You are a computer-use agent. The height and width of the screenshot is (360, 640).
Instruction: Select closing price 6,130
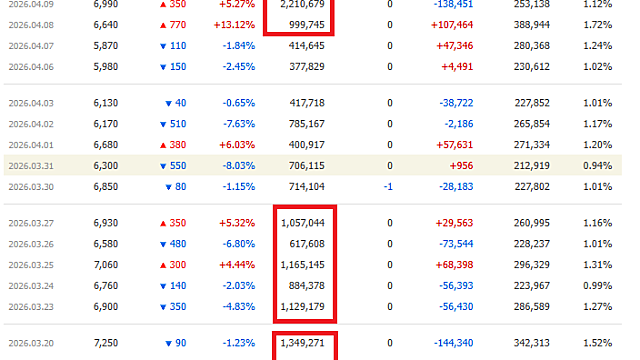pos(106,103)
